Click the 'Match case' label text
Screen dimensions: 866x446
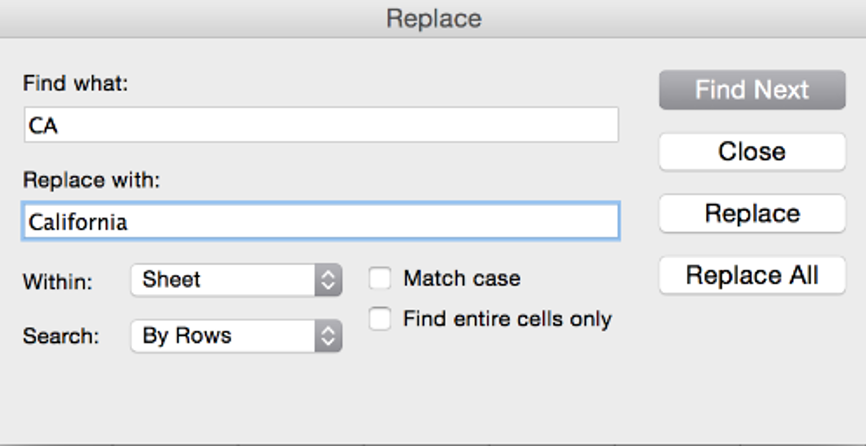(461, 279)
